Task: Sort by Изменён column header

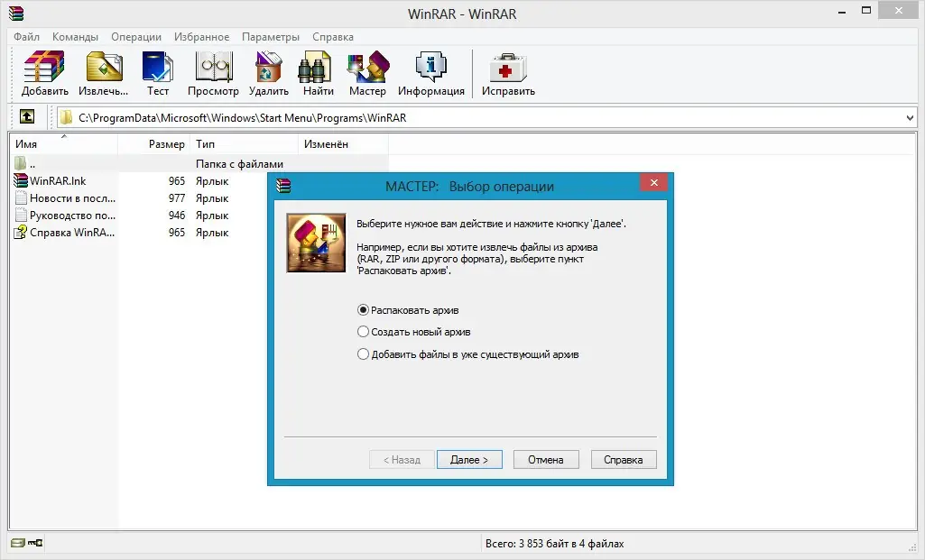Action: pyautogui.click(x=343, y=143)
